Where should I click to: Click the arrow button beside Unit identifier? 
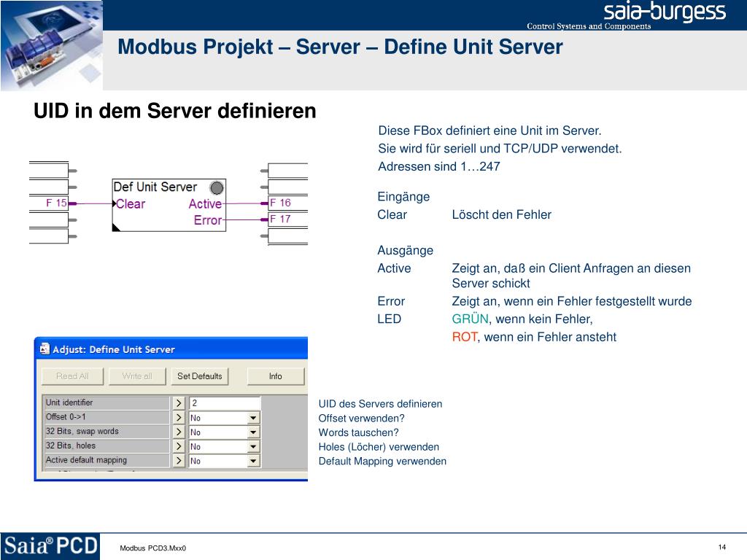click(x=179, y=402)
